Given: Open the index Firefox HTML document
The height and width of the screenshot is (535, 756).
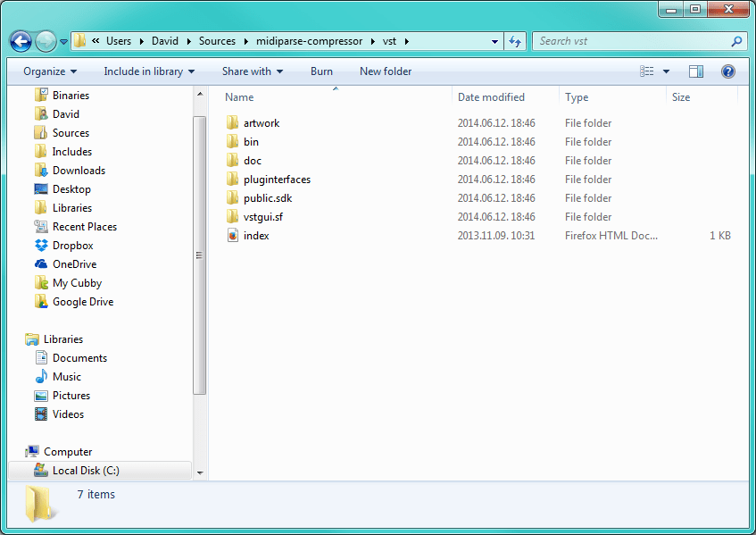Looking at the screenshot, I should pyautogui.click(x=255, y=235).
